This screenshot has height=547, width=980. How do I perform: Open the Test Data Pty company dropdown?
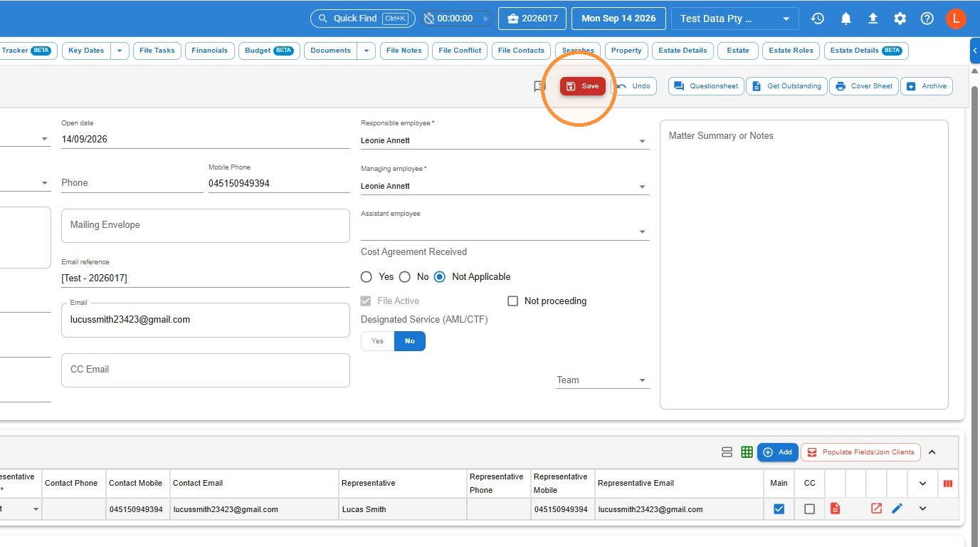tap(734, 19)
